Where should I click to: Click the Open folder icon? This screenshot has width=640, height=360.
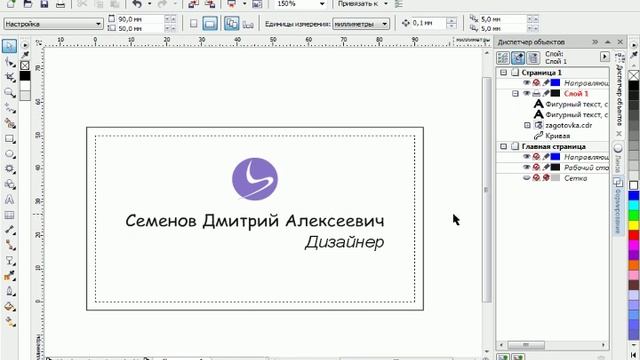27,4
